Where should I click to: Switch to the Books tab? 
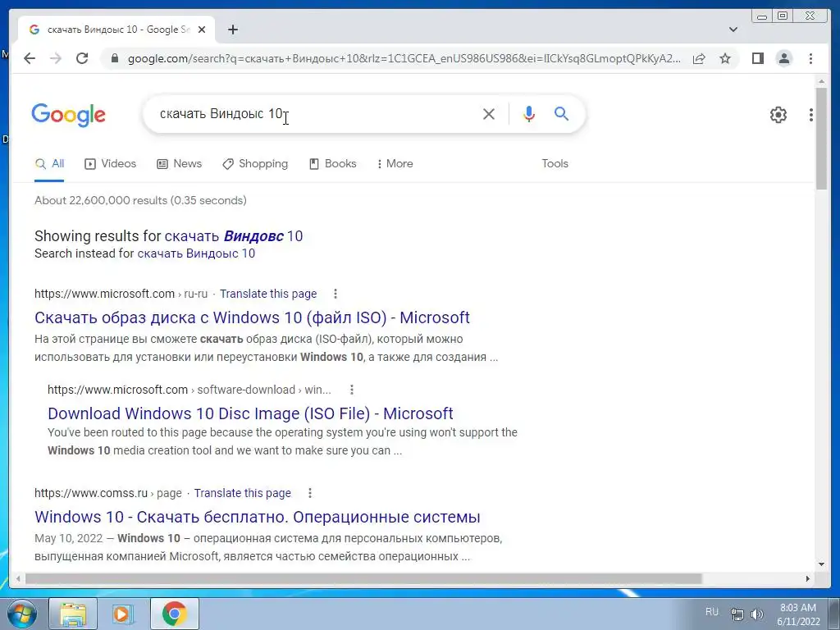pos(333,164)
